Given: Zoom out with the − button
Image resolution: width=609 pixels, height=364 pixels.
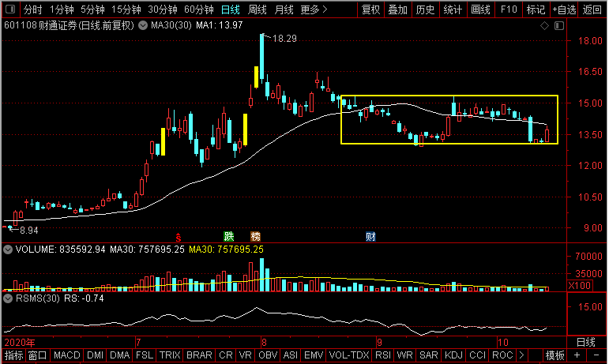Looking at the screenshot, I should [x=596, y=355].
